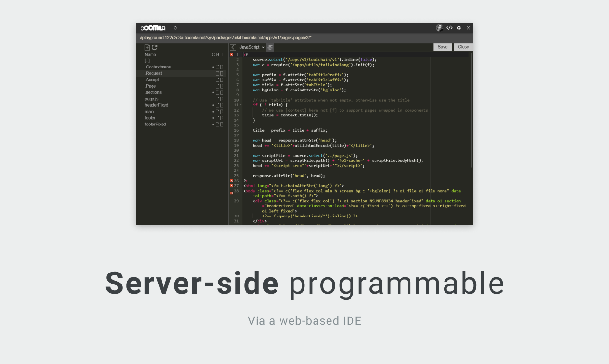Select the .Request file entry
This screenshot has width=609, height=364.
153,73
